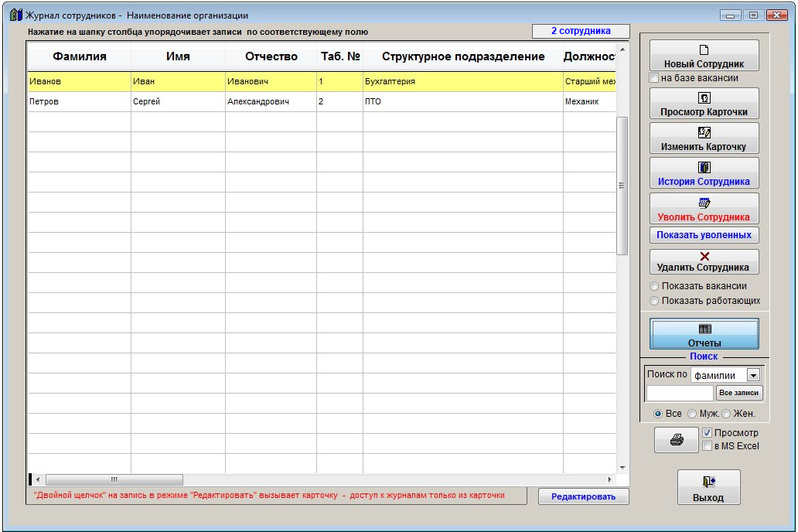Click tab number 1 cell
798x532 pixels.
click(339, 81)
